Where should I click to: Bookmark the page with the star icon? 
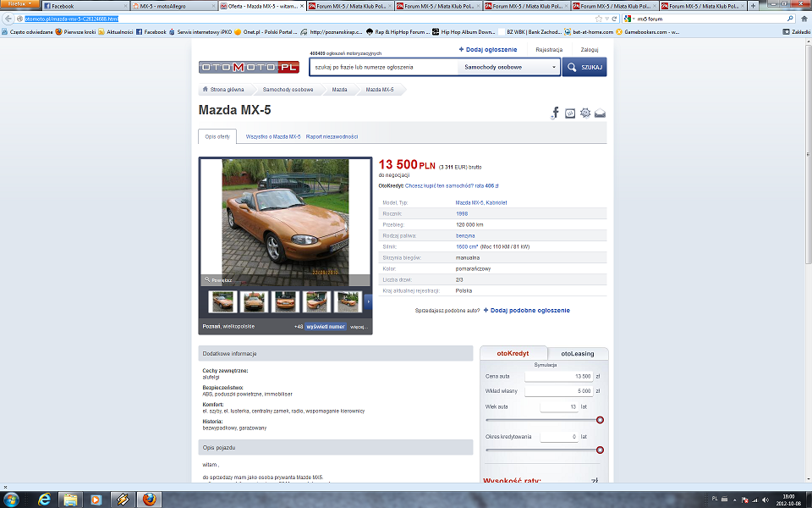(599, 19)
